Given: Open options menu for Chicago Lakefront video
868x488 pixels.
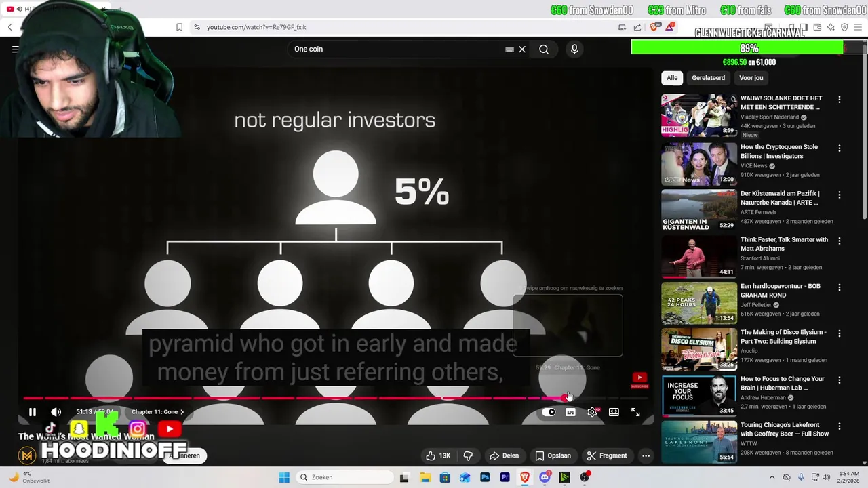Looking at the screenshot, I should [x=840, y=426].
